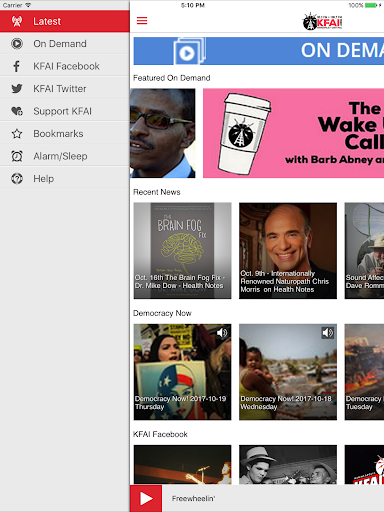Open the Help menu item
The width and height of the screenshot is (384, 512).
65,179
